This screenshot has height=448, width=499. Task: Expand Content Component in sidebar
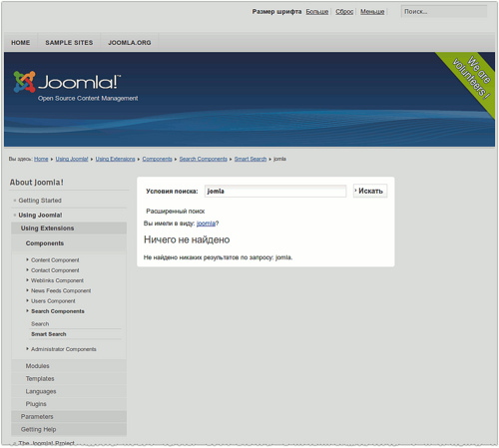55,260
